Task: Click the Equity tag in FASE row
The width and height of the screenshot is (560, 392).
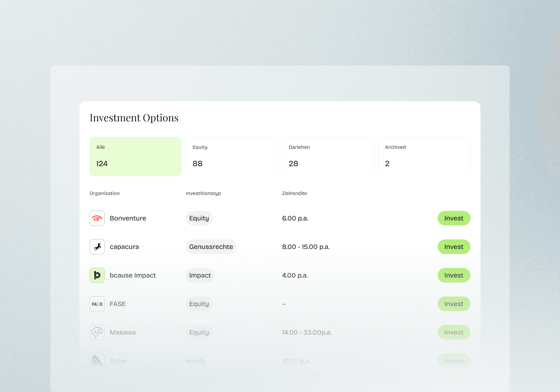Action: [199, 304]
